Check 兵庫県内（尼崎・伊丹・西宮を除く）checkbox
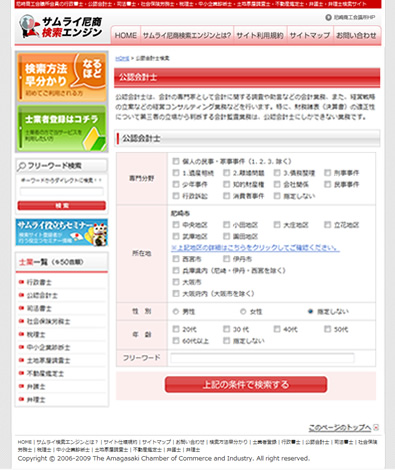The height and width of the screenshot is (470, 395). click(176, 270)
